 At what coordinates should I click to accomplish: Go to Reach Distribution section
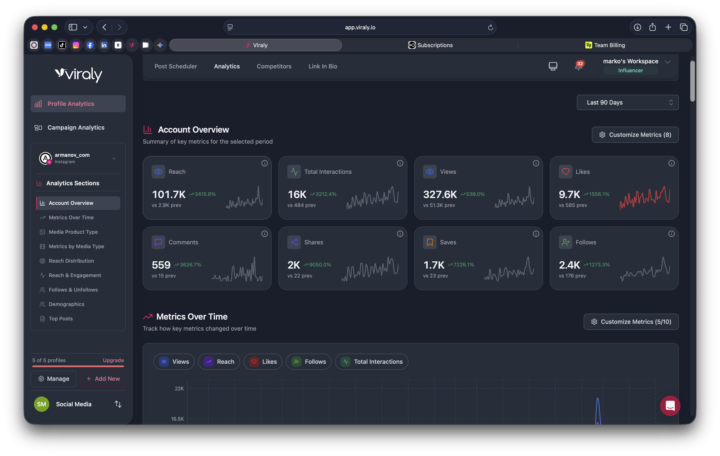[78, 261]
